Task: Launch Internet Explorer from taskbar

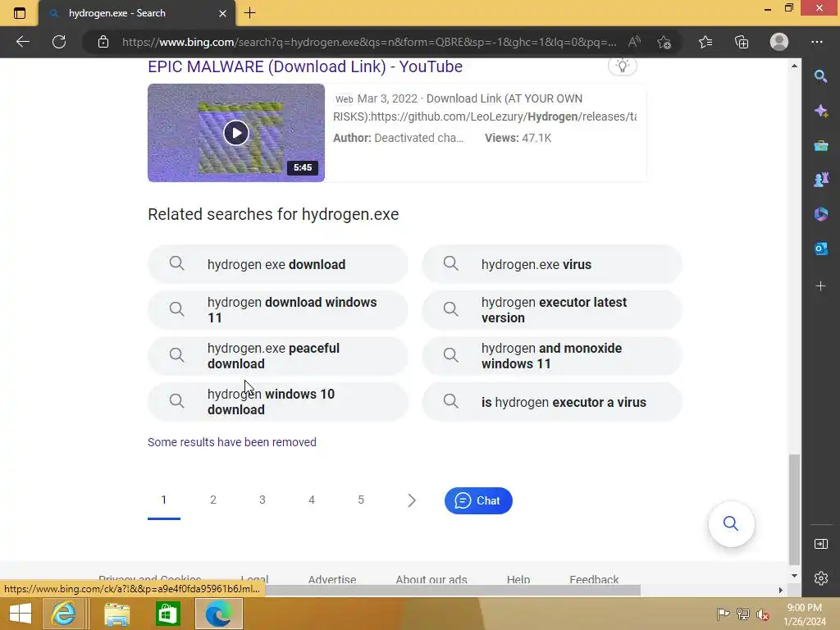Action: (63, 614)
